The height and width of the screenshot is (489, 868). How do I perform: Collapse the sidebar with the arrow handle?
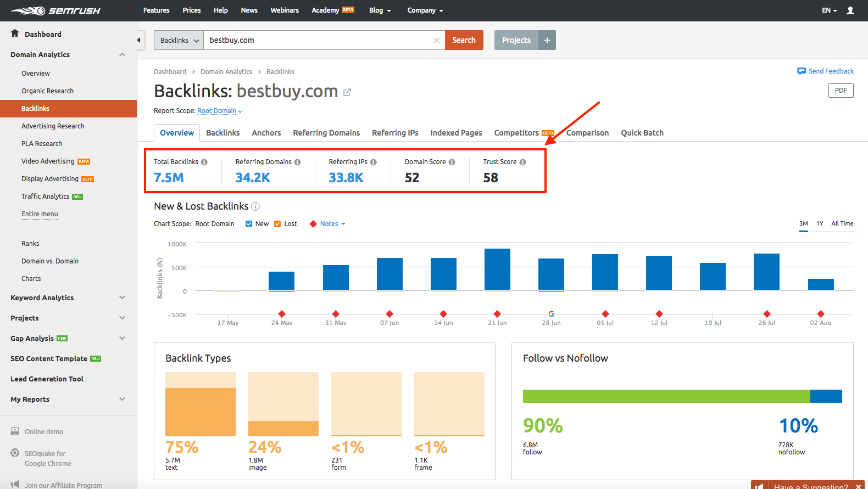(x=139, y=40)
